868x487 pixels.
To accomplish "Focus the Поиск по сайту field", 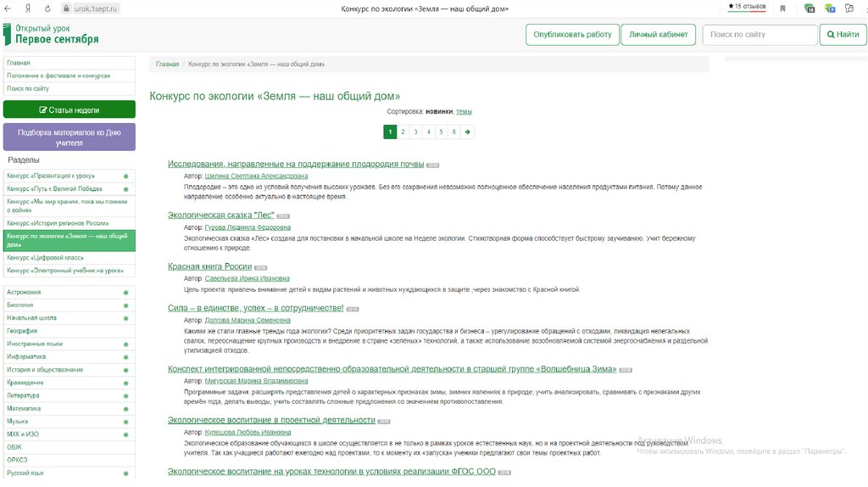I will [759, 34].
